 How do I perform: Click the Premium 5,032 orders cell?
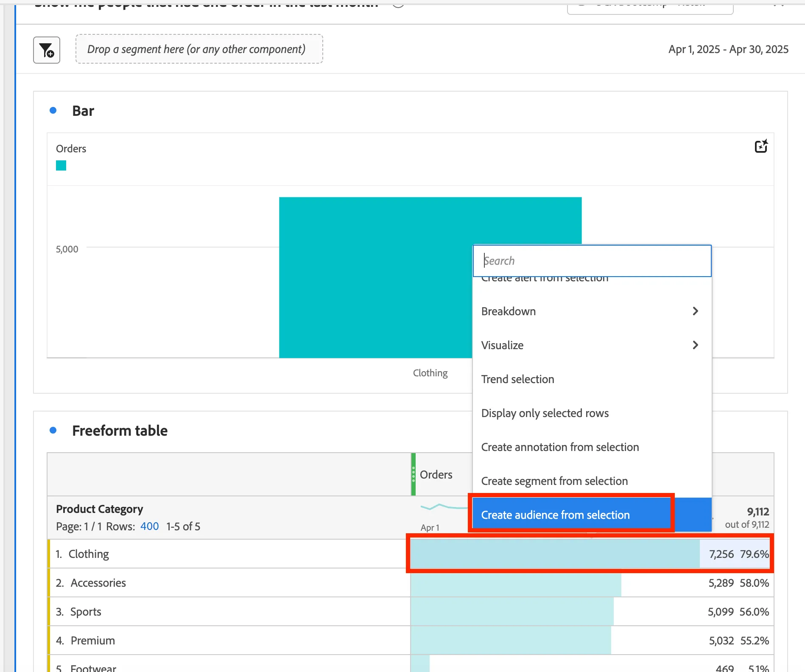592,641
